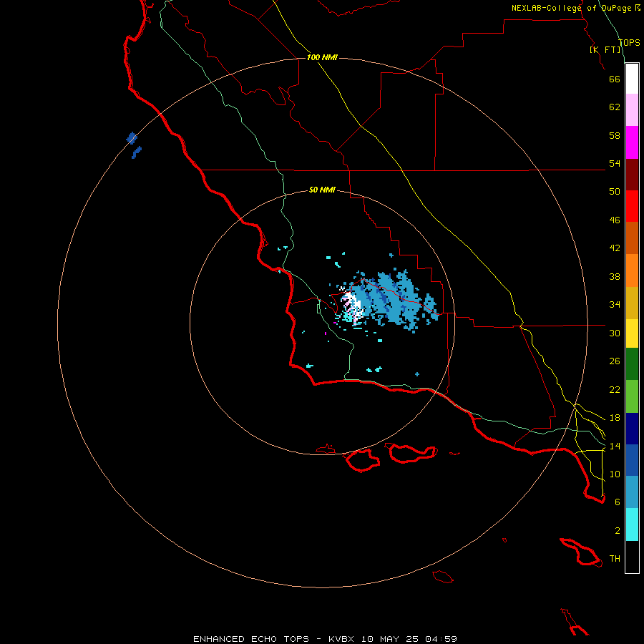Click the '04:59' timestamp
The height and width of the screenshot is (644, 644).
click(441, 639)
